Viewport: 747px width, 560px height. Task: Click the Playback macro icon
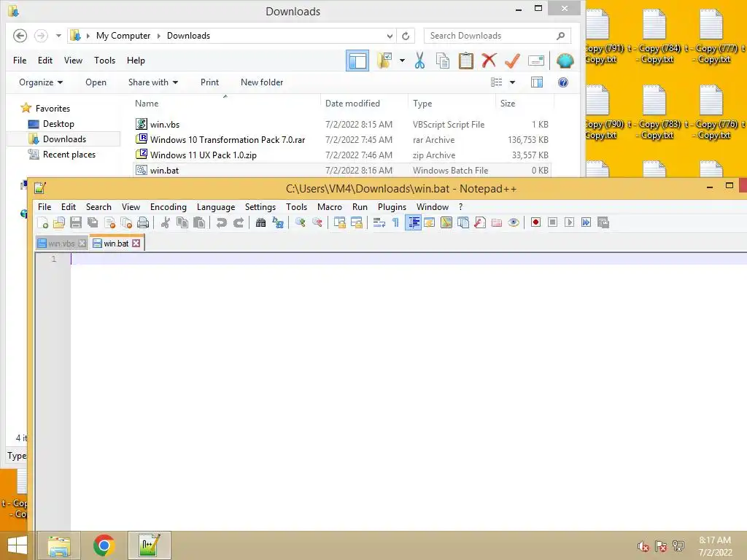point(569,222)
